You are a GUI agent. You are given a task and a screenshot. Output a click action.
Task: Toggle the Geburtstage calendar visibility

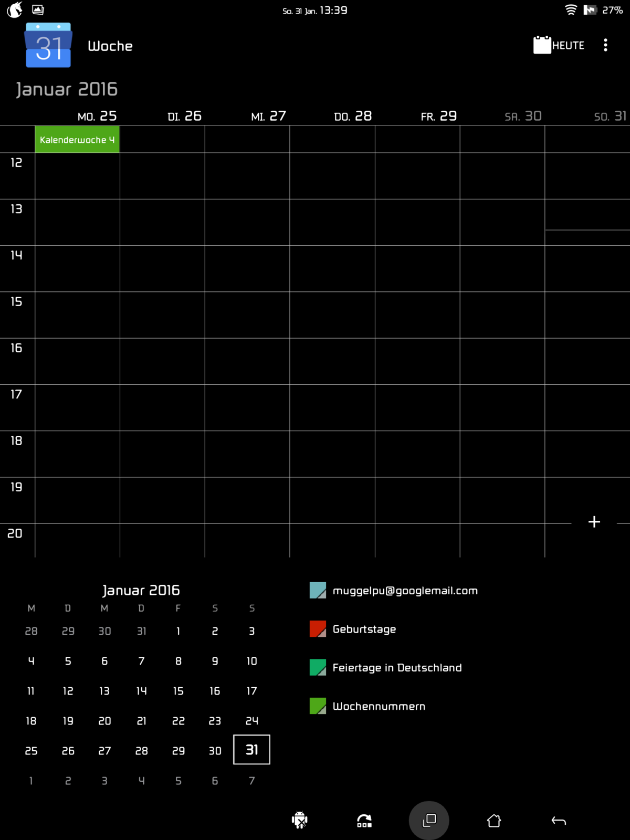[x=318, y=629]
